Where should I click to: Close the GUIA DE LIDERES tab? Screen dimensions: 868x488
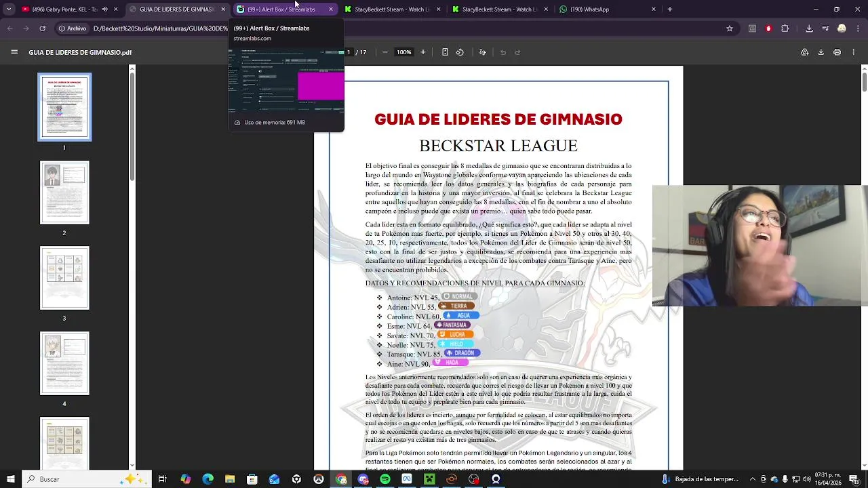coord(223,9)
